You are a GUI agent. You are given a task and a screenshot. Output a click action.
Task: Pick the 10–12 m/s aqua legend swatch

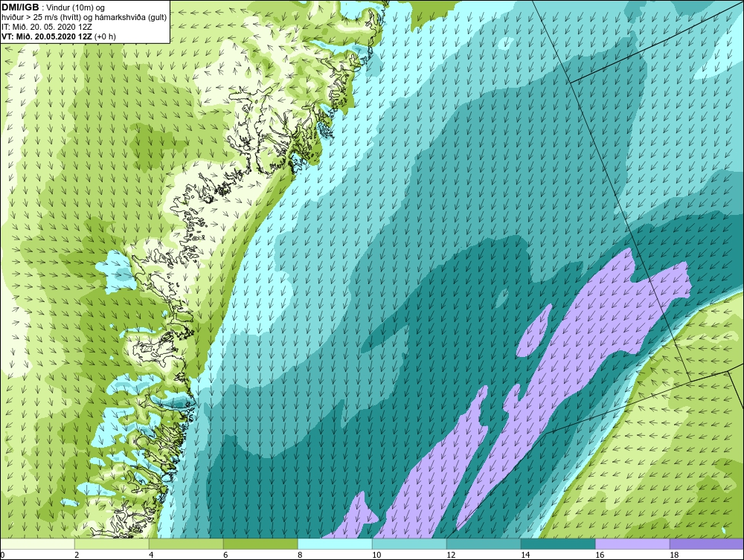pos(409,544)
